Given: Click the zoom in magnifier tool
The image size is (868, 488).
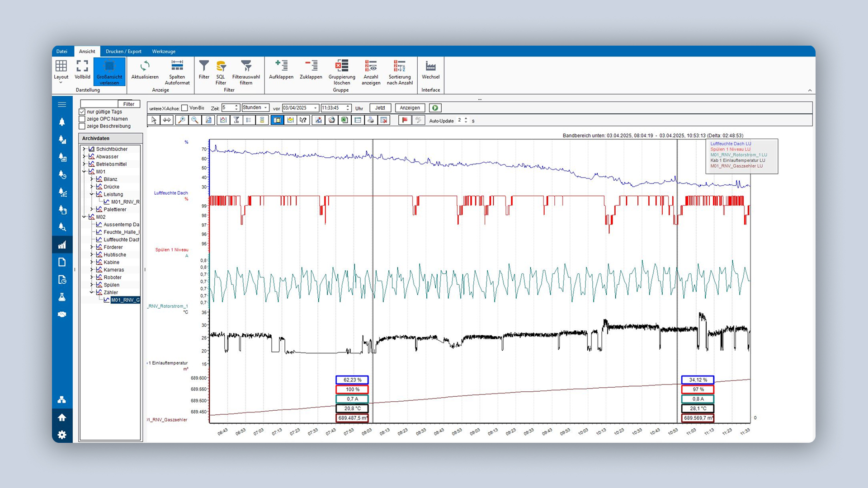Looking at the screenshot, I should (x=181, y=120).
